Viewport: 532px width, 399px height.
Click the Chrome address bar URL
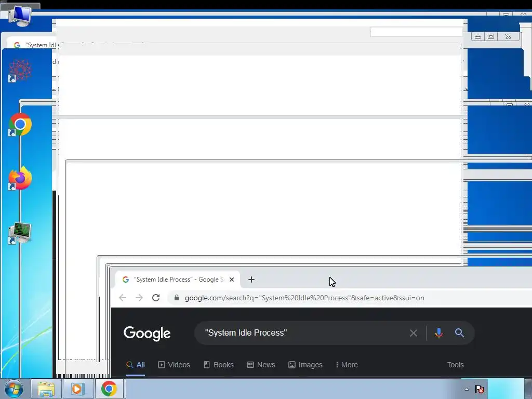click(304, 298)
